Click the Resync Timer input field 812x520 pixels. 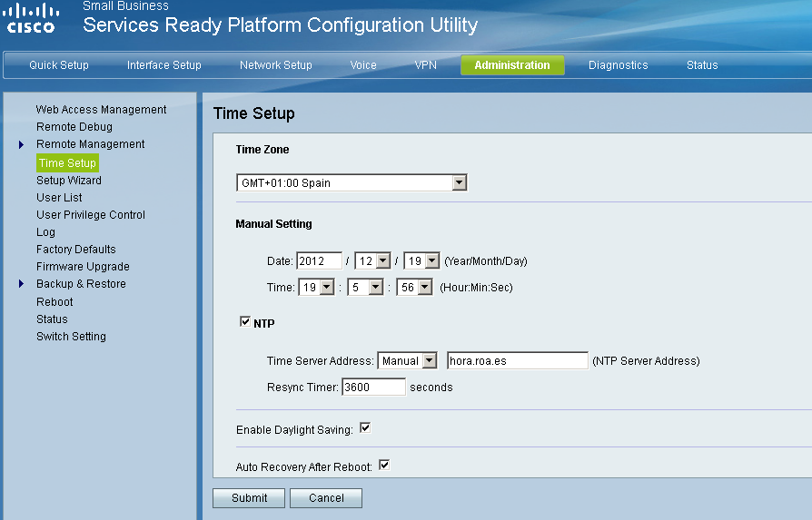373,388
